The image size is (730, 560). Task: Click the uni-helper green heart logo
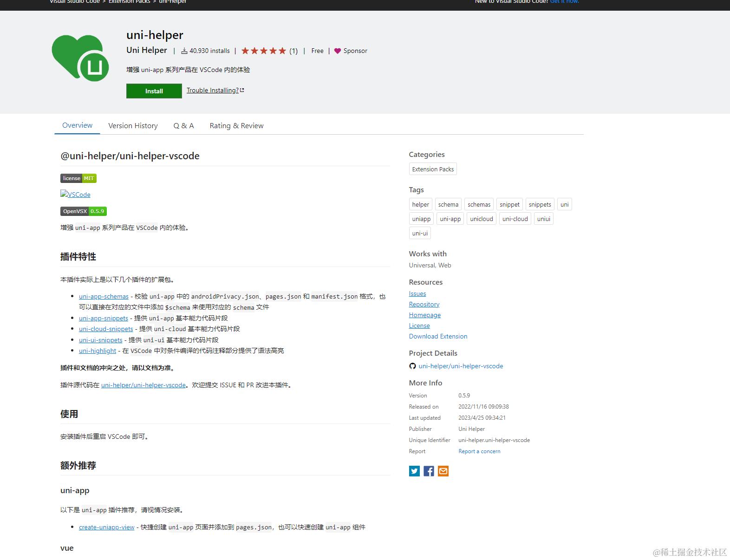[x=80, y=58]
